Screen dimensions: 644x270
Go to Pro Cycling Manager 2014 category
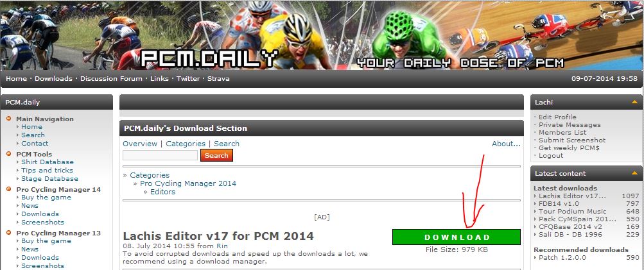pos(188,183)
